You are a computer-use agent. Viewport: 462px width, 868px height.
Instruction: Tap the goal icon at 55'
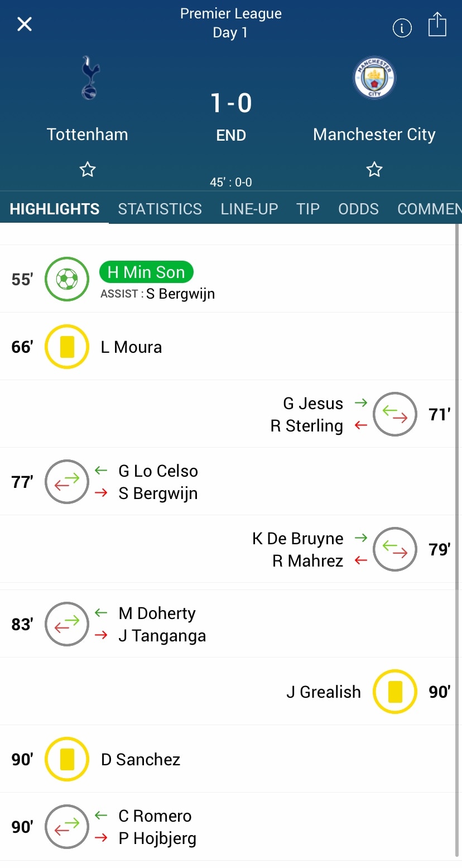(67, 279)
